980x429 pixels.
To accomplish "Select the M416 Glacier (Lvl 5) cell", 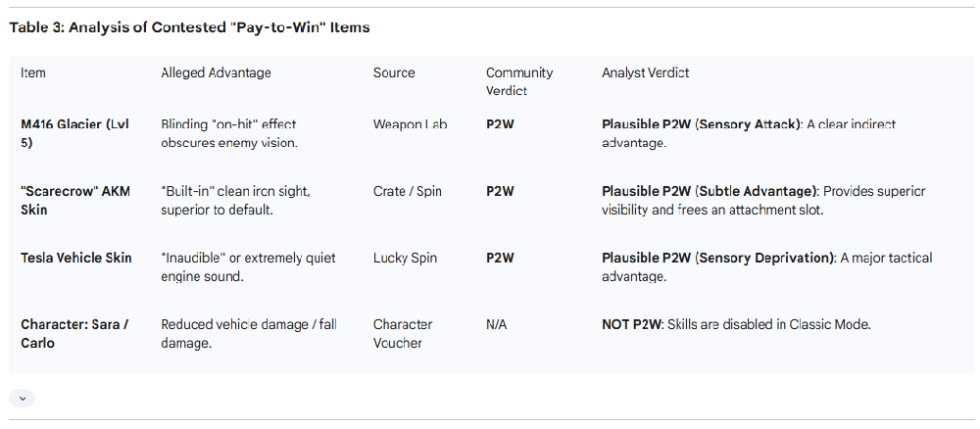I will pos(75,133).
